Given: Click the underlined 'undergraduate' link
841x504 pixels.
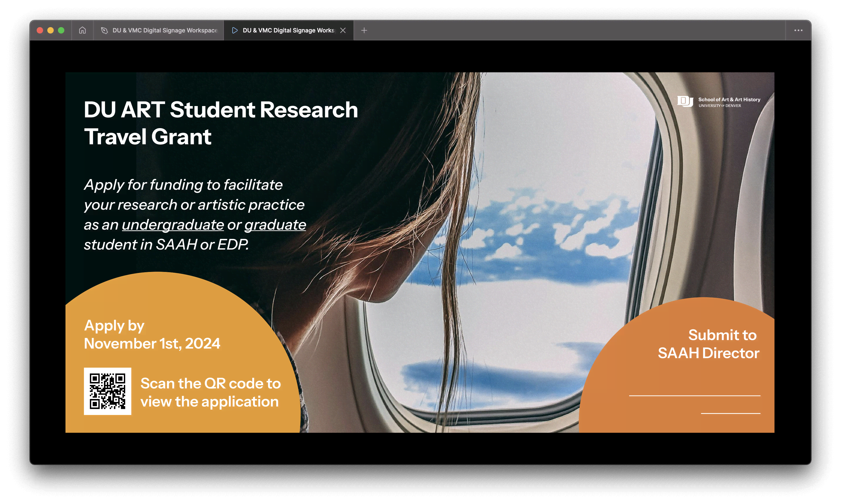Looking at the screenshot, I should tap(173, 225).
